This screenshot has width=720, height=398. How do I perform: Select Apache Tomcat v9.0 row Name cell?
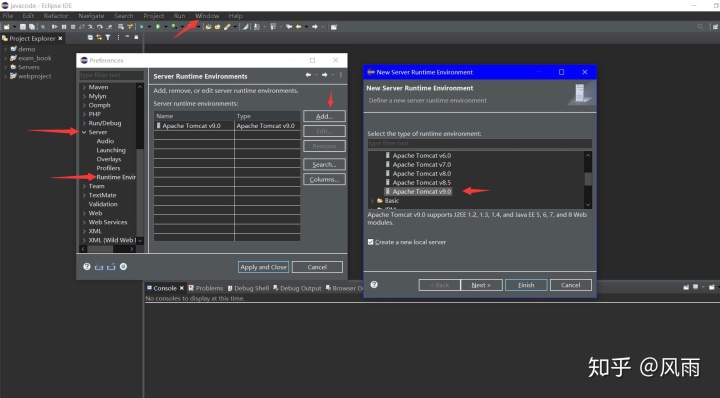point(194,126)
